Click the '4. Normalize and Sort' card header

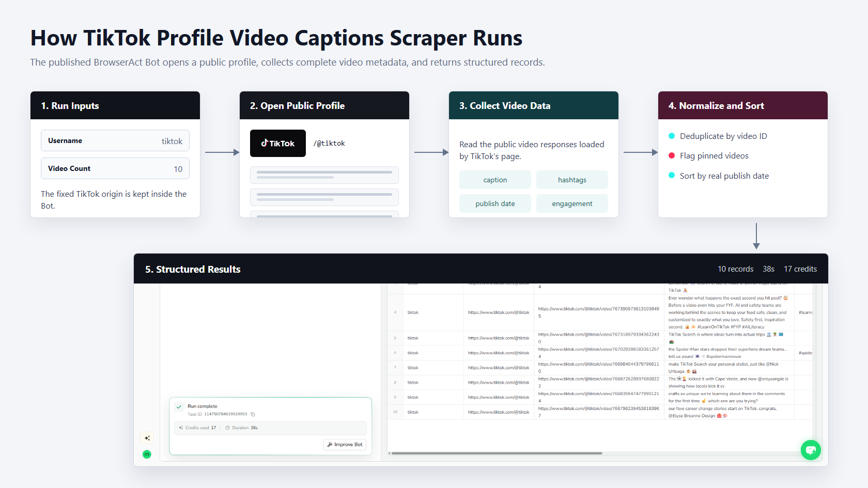pos(743,105)
